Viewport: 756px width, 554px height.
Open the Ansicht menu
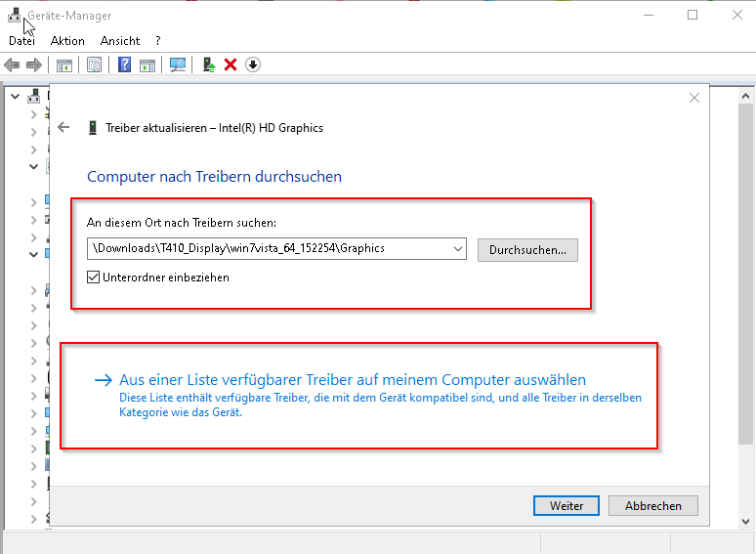(x=120, y=41)
